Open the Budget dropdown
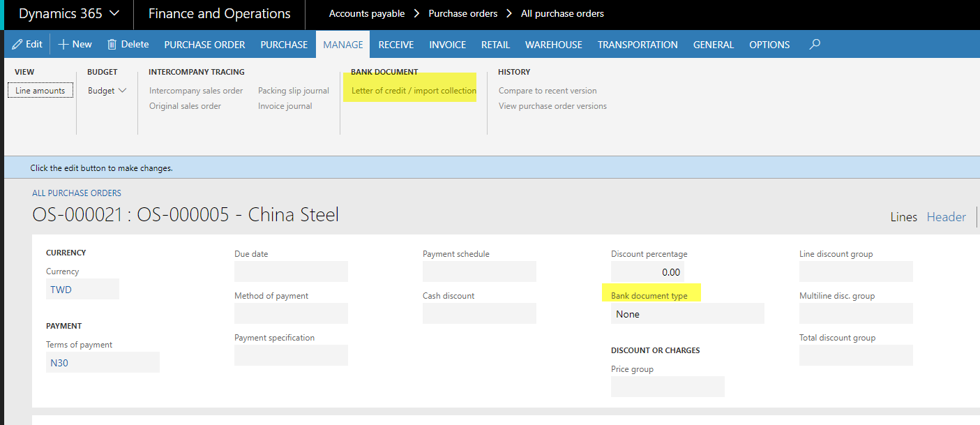 [x=107, y=91]
